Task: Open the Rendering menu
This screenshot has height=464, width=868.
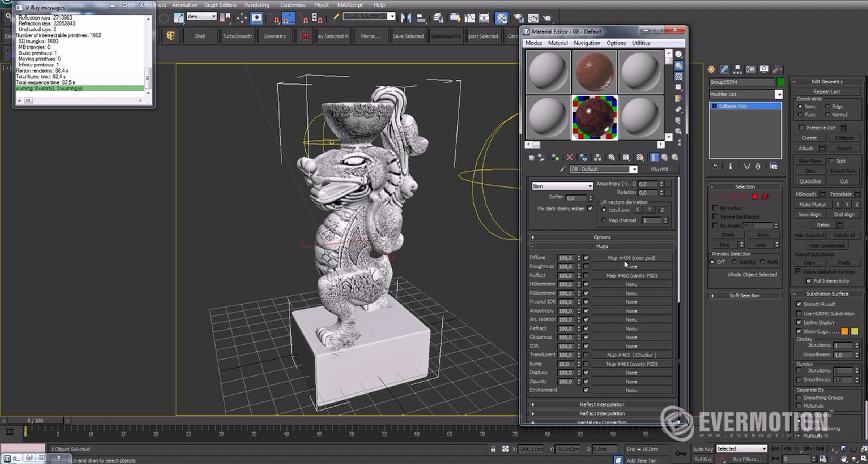Action: [x=257, y=5]
